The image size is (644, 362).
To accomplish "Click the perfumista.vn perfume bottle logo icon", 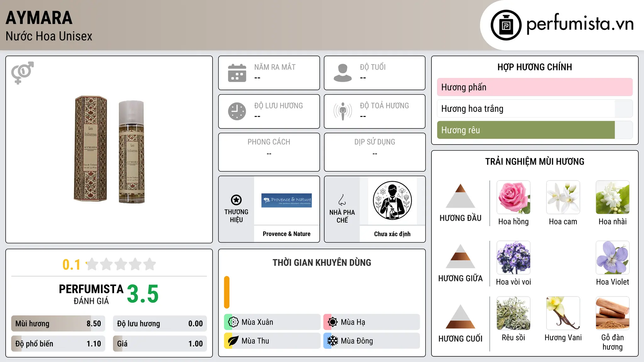I will coord(506,25).
